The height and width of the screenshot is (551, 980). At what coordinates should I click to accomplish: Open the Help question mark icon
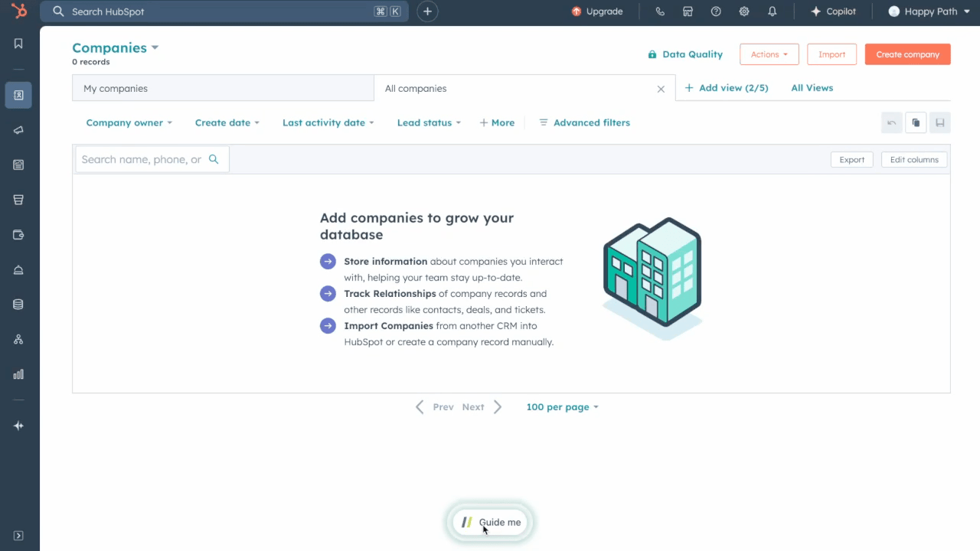click(x=716, y=11)
